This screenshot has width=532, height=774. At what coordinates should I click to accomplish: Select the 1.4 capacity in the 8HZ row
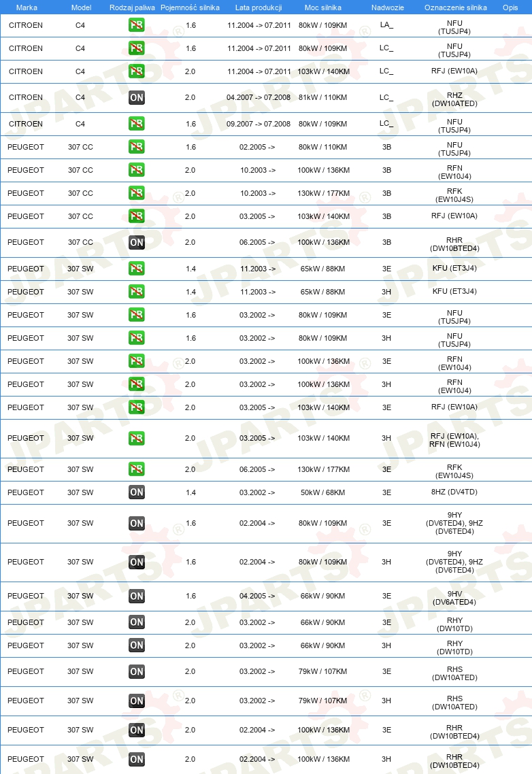[x=190, y=492]
